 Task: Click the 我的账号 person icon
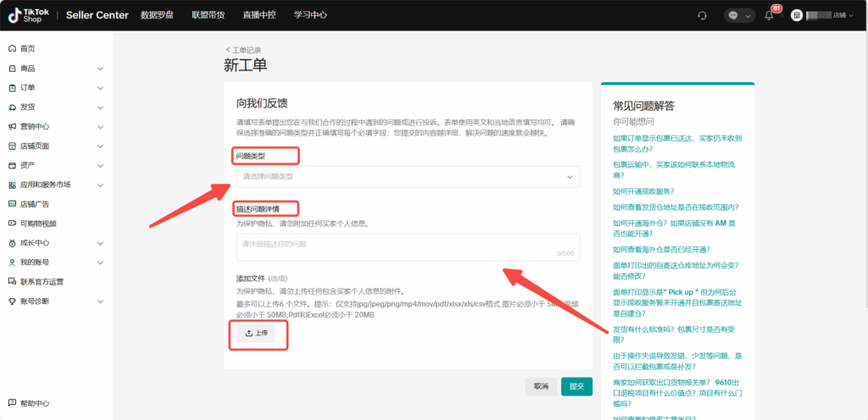[x=12, y=262]
